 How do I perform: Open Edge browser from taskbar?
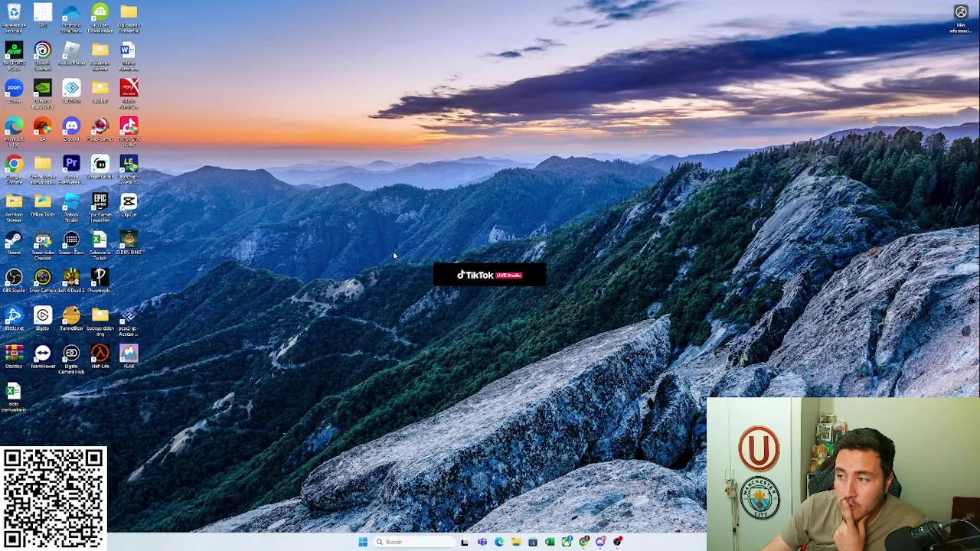[x=499, y=542]
